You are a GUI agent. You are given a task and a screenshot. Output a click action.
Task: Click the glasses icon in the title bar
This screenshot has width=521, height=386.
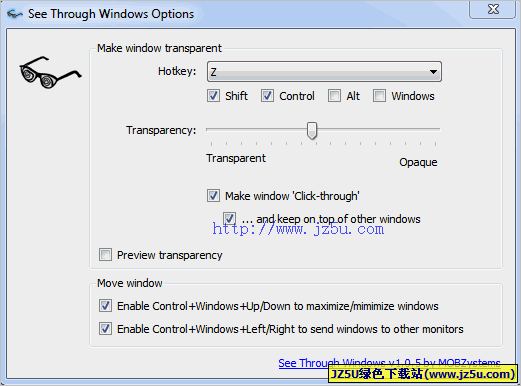(x=14, y=14)
